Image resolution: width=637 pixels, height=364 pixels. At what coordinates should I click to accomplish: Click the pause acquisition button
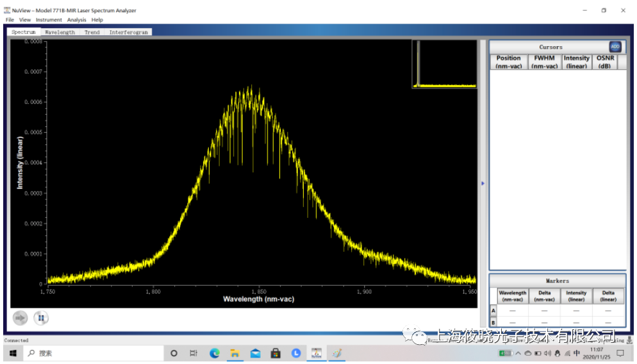40,317
